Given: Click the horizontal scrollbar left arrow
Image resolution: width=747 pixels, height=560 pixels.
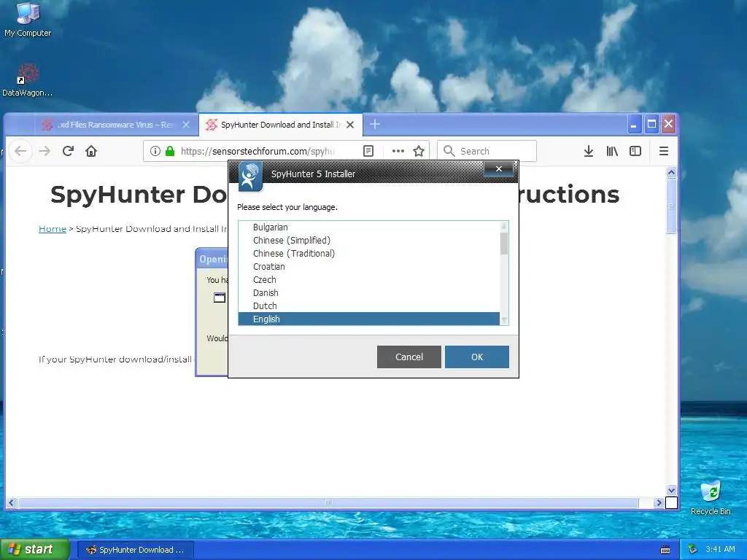Looking at the screenshot, I should (12, 502).
